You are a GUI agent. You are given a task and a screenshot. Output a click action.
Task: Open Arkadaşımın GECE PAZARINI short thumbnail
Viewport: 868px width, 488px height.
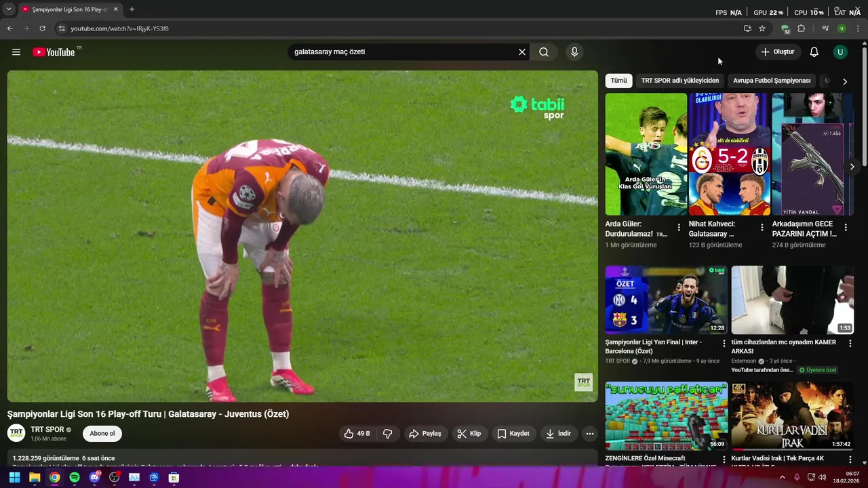coord(812,155)
